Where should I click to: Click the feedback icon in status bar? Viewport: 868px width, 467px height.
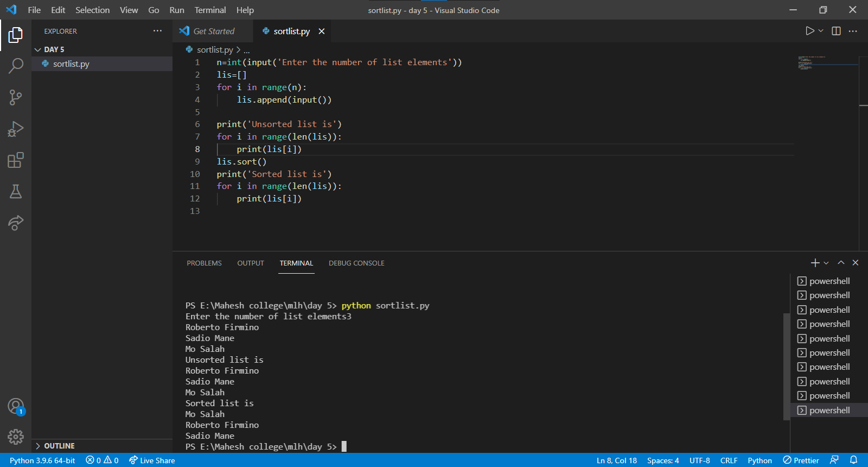834,460
